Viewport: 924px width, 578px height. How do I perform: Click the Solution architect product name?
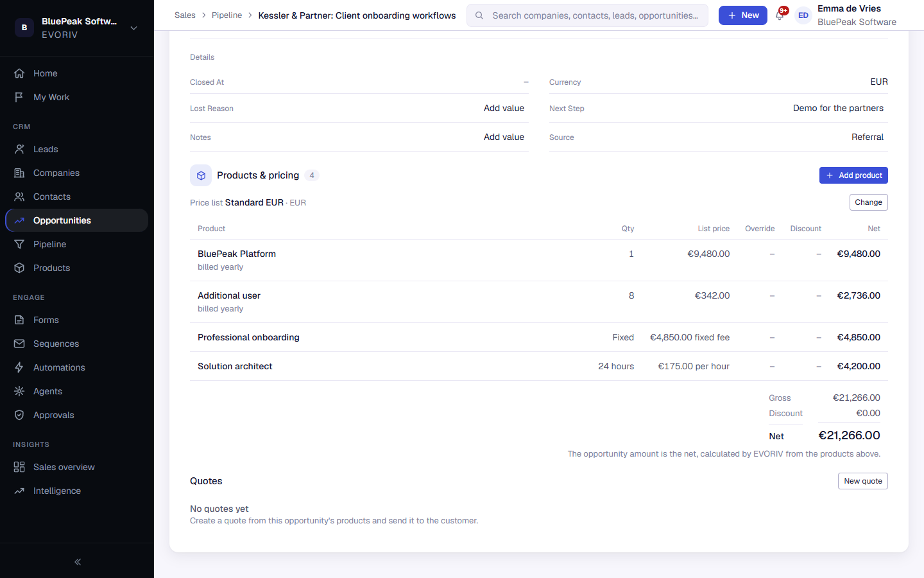(x=235, y=366)
